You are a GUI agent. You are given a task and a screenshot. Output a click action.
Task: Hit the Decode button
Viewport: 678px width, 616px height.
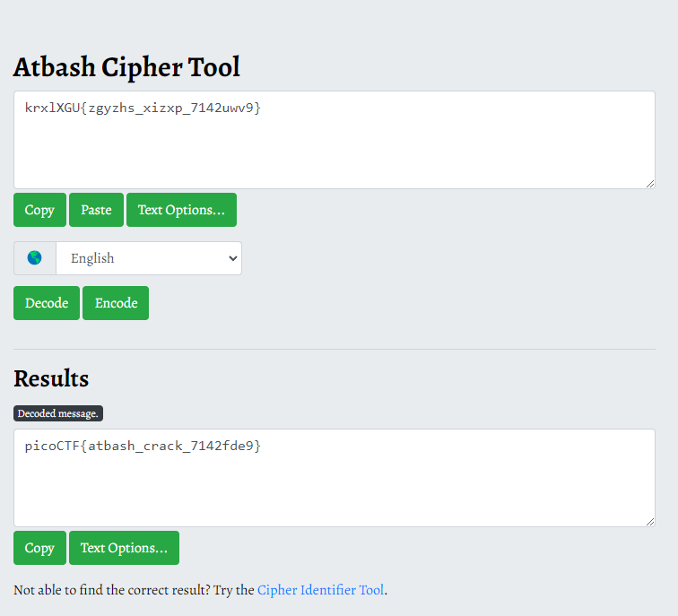[47, 303]
